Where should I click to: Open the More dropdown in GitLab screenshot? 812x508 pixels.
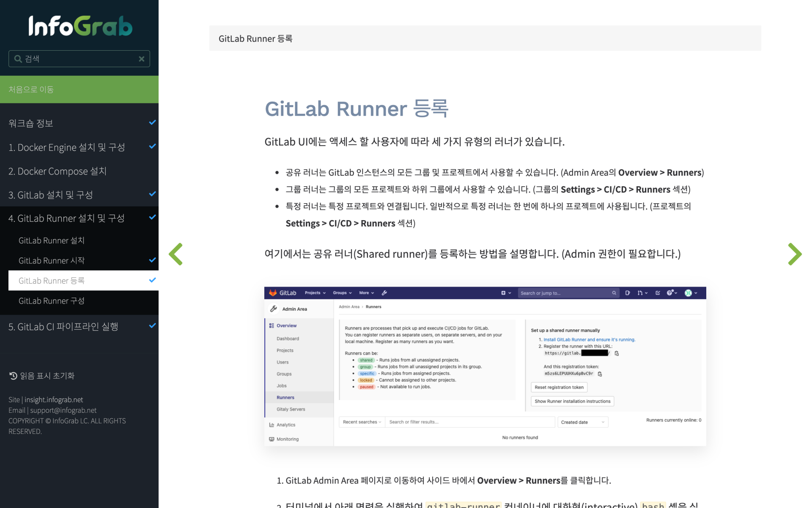click(367, 293)
